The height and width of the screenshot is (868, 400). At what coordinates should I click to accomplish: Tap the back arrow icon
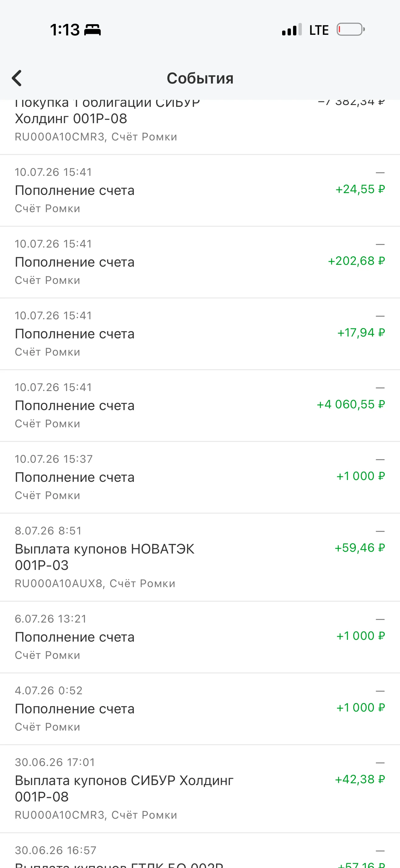pyautogui.click(x=17, y=78)
